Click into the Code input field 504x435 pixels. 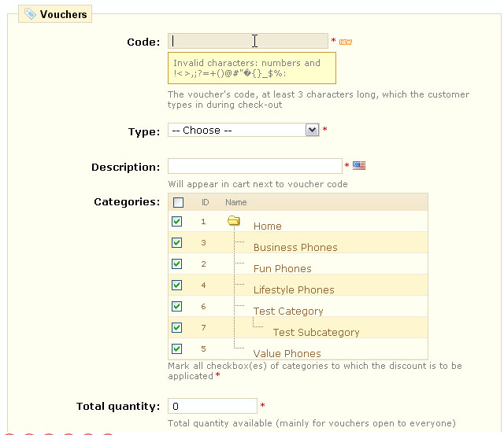[x=248, y=42]
